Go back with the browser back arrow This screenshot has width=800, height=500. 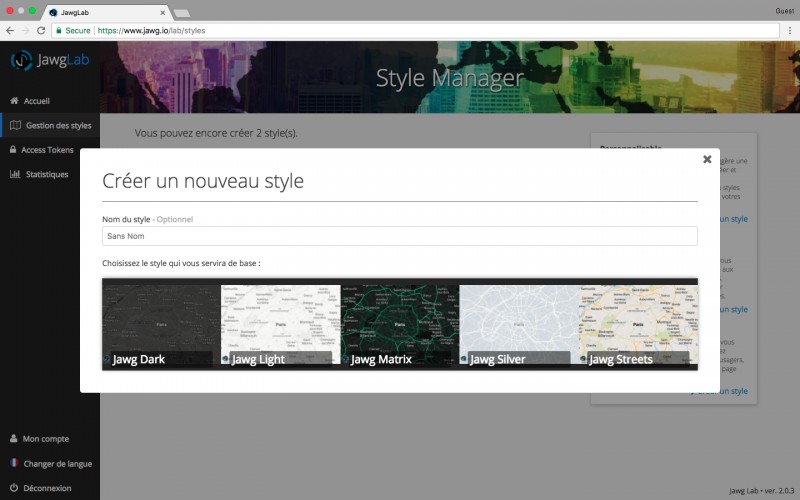(10, 31)
